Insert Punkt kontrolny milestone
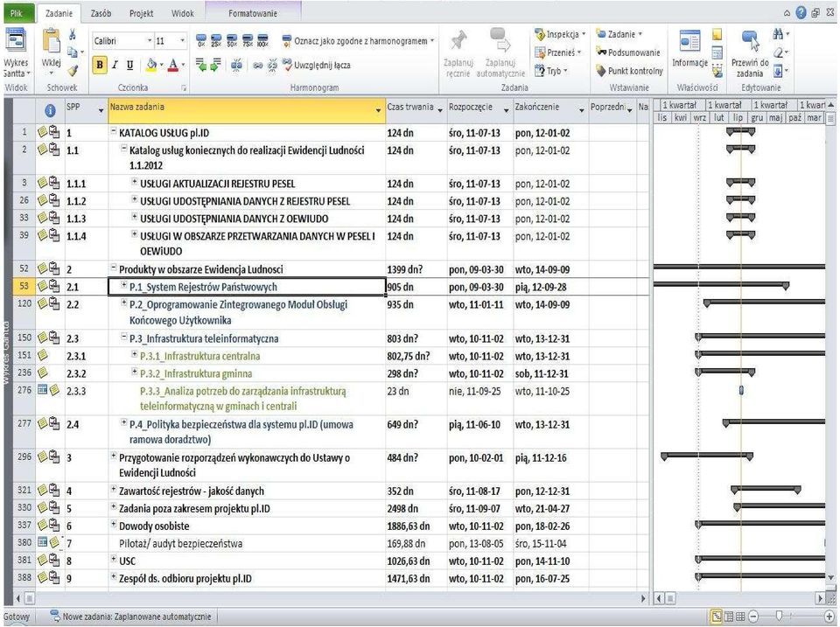 click(x=629, y=71)
